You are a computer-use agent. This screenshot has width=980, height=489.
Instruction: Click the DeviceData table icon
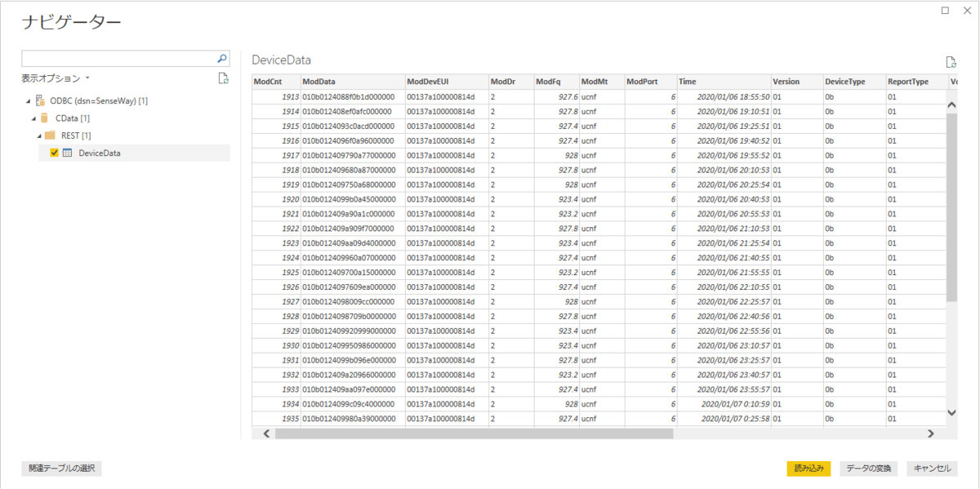click(68, 153)
